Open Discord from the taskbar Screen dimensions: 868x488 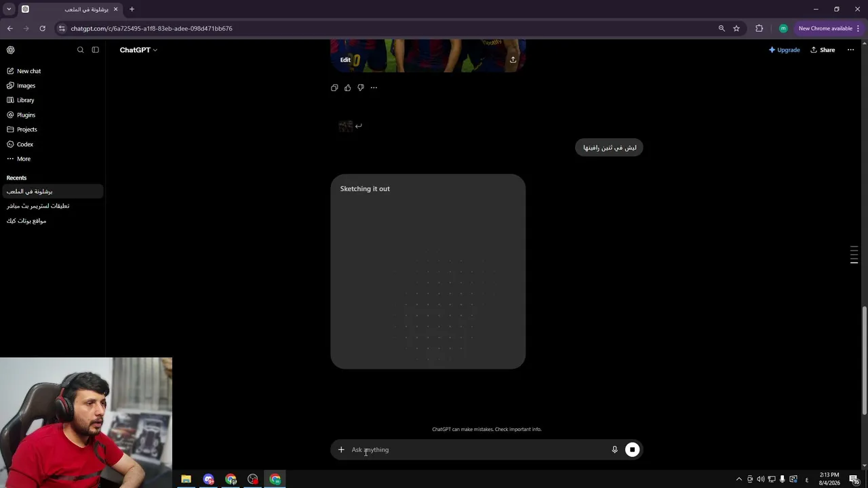pyautogui.click(x=208, y=479)
